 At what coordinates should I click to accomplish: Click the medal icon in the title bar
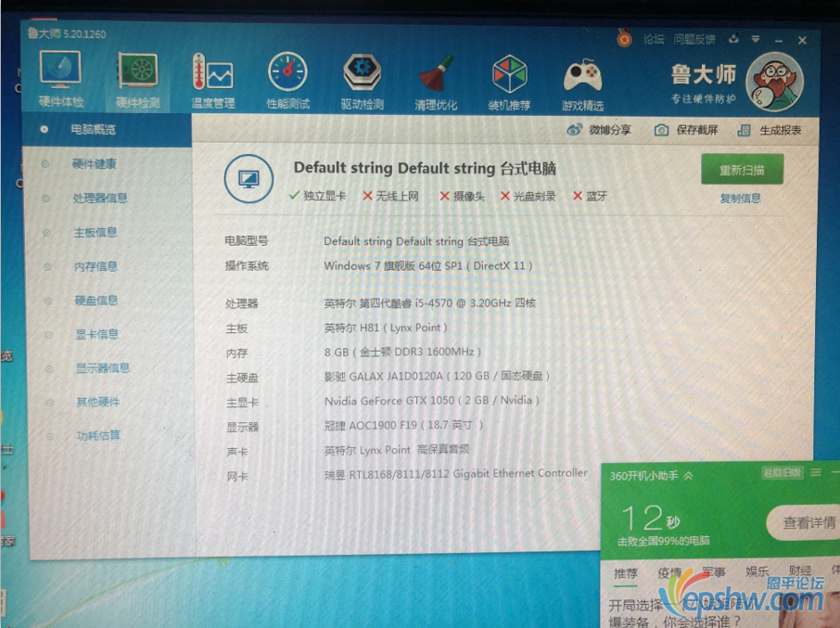tap(624, 38)
